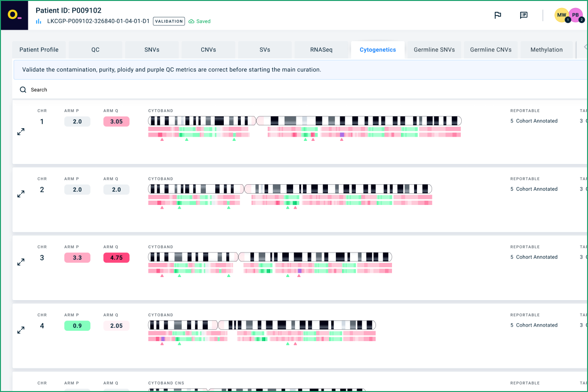The image size is (588, 392).
Task: Click chromosome number 1 label
Action: pyautogui.click(x=42, y=122)
